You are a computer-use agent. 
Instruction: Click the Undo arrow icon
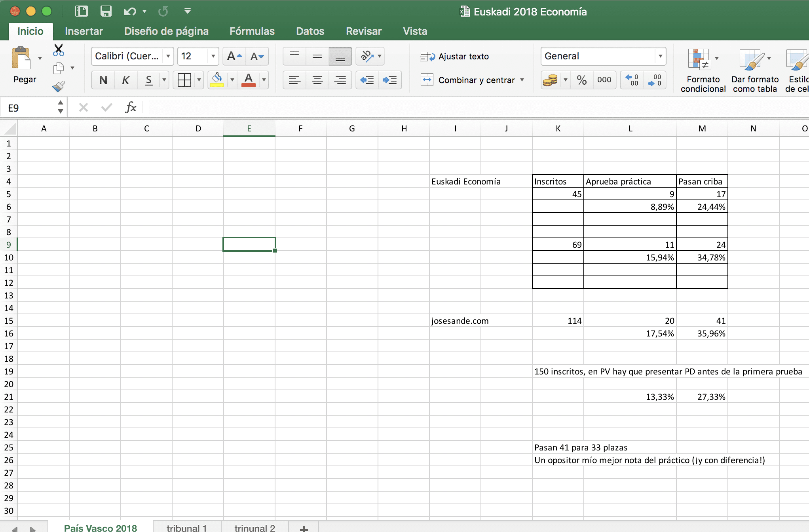(130, 11)
